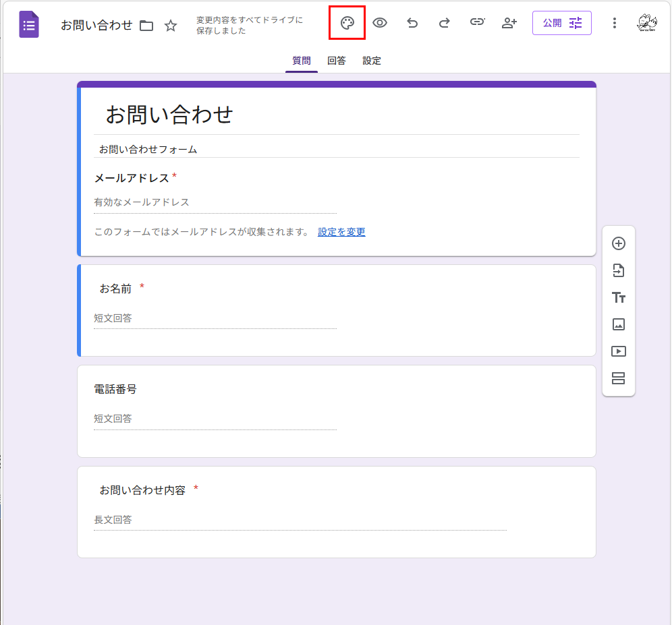Add a video with the video icon
Viewport: 672px width, 625px height.
point(618,351)
